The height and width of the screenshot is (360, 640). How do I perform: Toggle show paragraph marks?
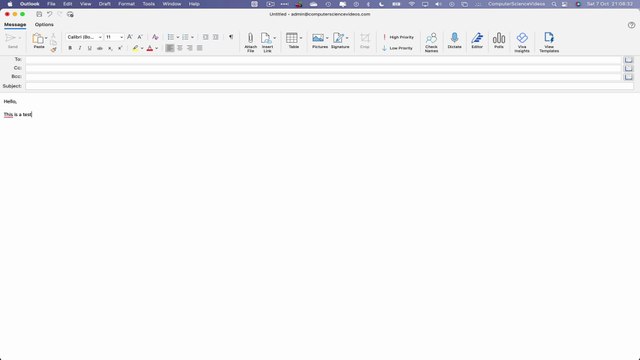(231, 37)
